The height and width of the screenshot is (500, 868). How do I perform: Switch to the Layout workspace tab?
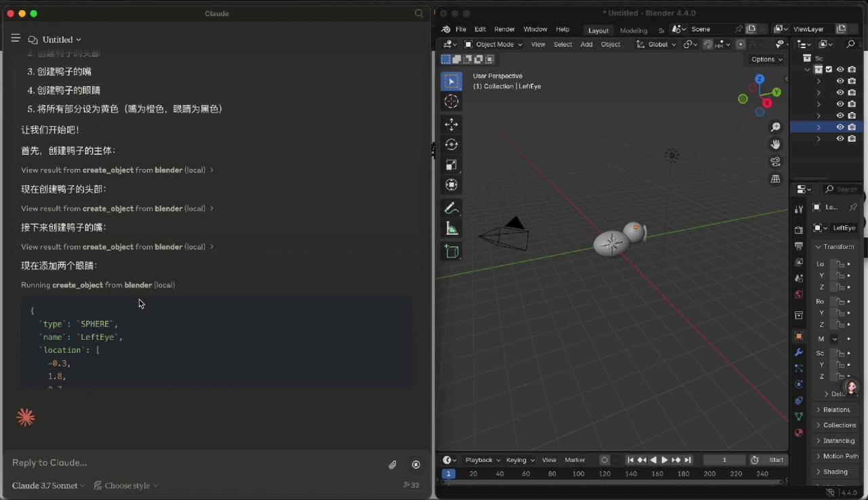click(598, 31)
